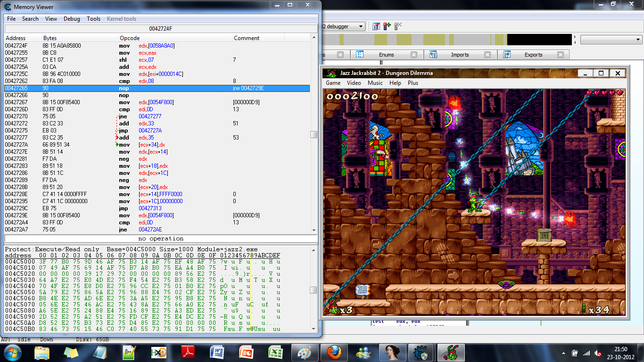
Task: Open the Game menu in Jazz Jackrabbit 2
Action: pyautogui.click(x=333, y=83)
